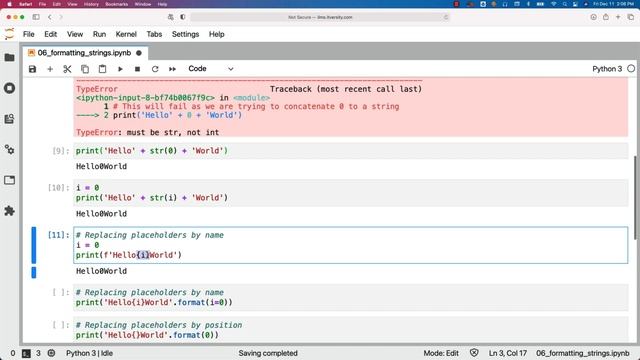Click the unexecuted .format(0) cell
Image resolution: width=640 pixels, height=360 pixels.
coord(351,330)
